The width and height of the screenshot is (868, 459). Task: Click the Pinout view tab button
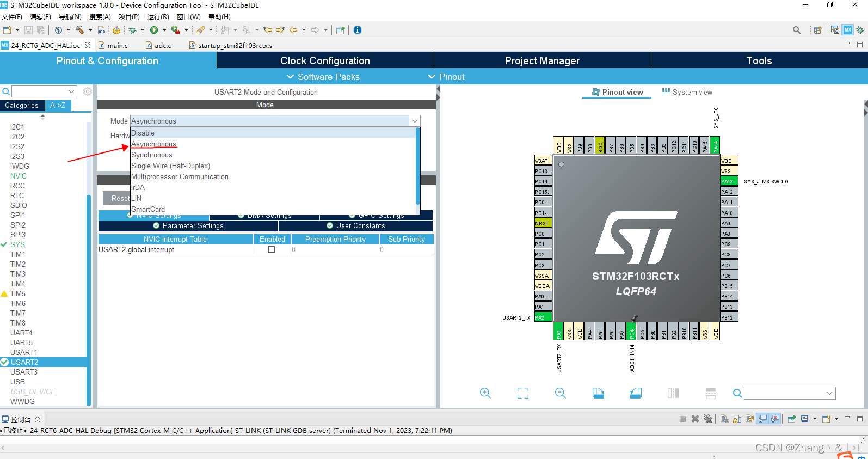(x=617, y=92)
